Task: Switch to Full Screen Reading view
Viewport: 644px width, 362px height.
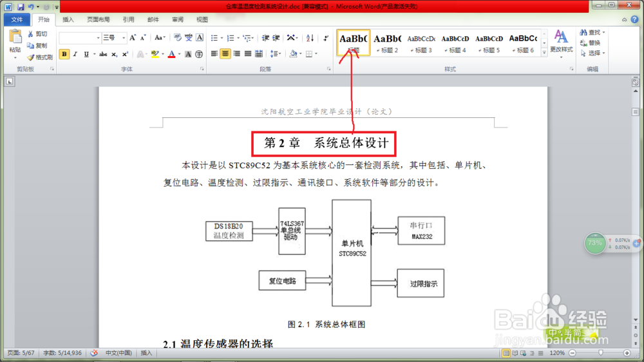Action: (515, 353)
